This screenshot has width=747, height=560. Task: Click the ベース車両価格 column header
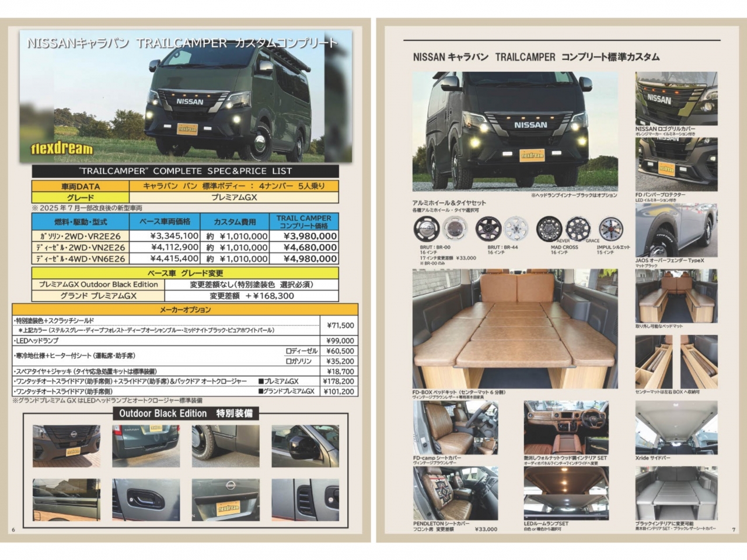pos(165,222)
